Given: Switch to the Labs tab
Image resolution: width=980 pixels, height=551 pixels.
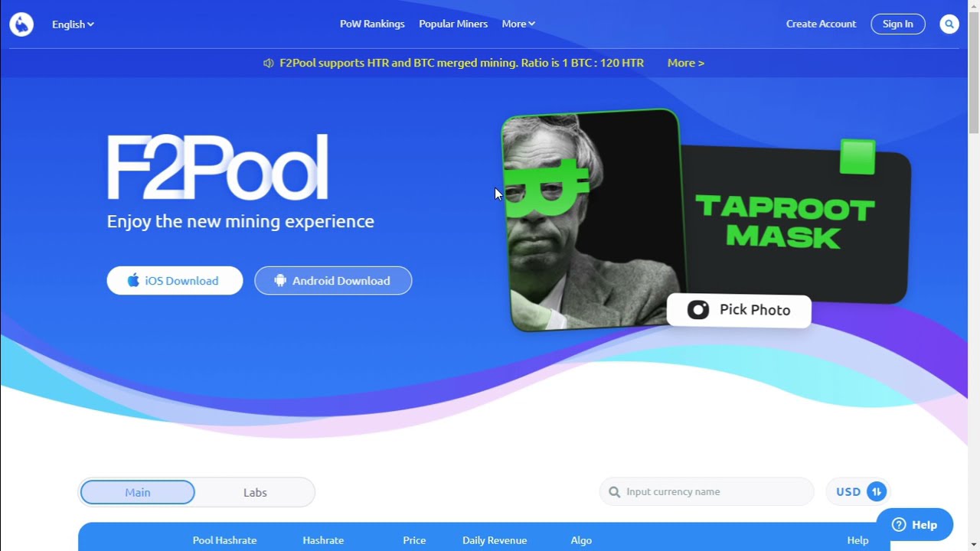Looking at the screenshot, I should click(255, 492).
